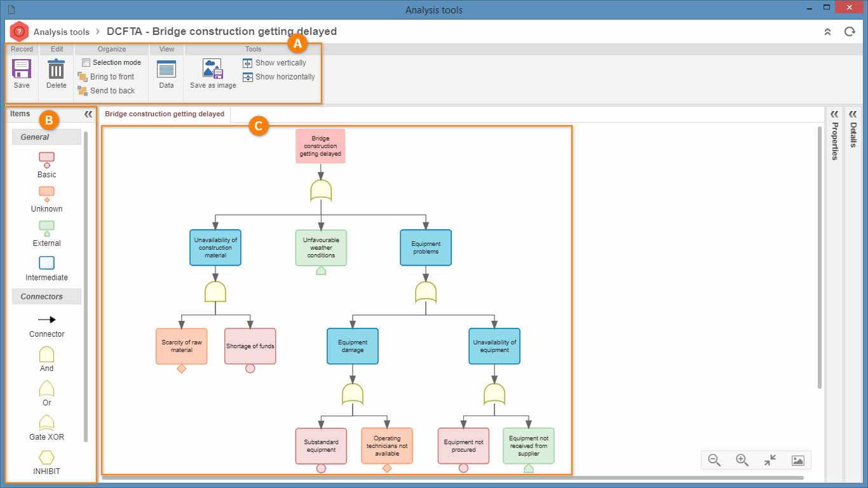Pick the Basic event item
Viewport: 868px width, 488px height.
click(47, 165)
